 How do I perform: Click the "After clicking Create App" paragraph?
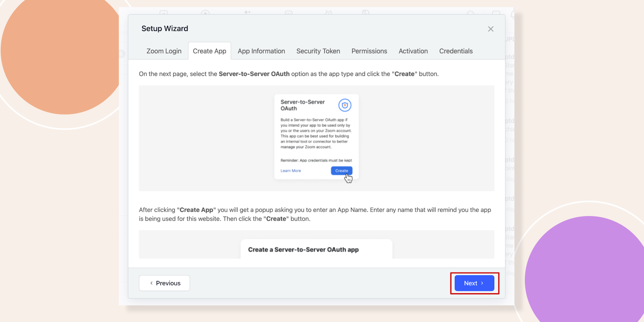pos(315,214)
